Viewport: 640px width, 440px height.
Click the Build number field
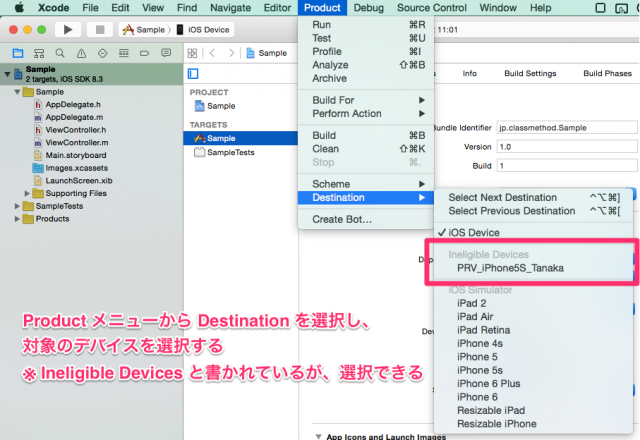pos(567,166)
